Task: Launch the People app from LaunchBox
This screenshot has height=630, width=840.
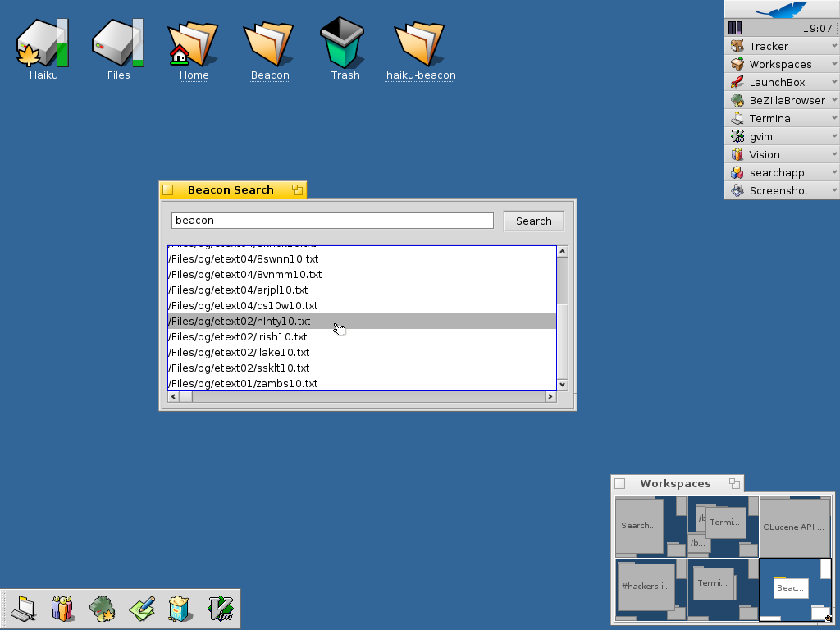Action: [63, 608]
